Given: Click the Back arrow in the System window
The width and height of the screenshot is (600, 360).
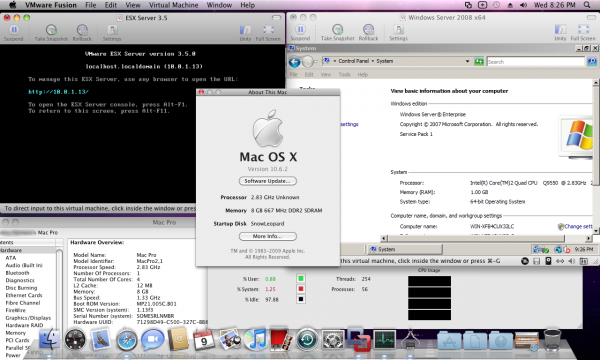Looking at the screenshot, I should (x=295, y=62).
